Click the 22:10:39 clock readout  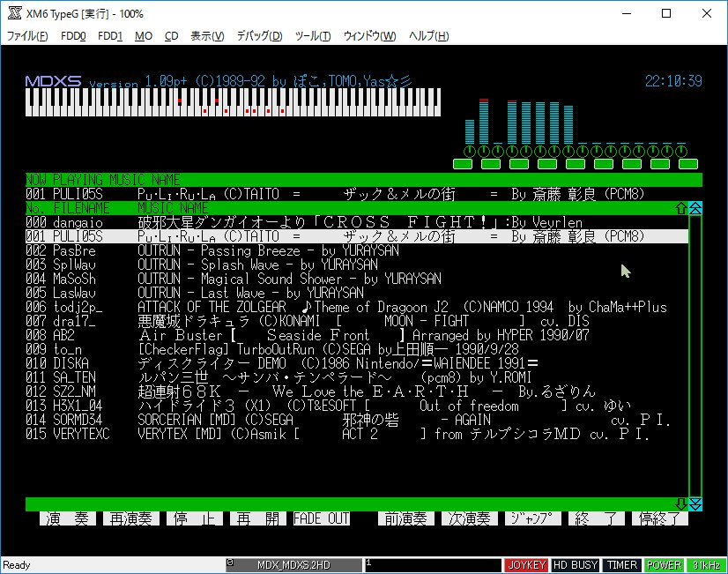click(x=673, y=81)
